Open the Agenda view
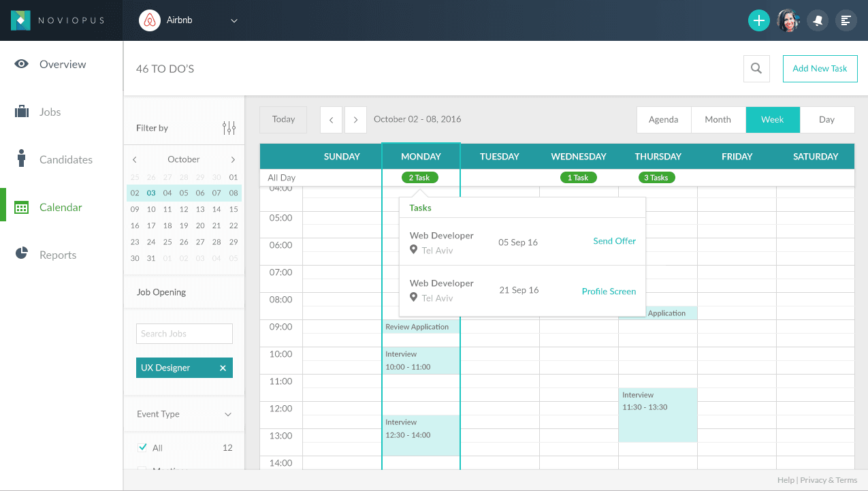Image resolution: width=868 pixels, height=491 pixels. pyautogui.click(x=663, y=119)
